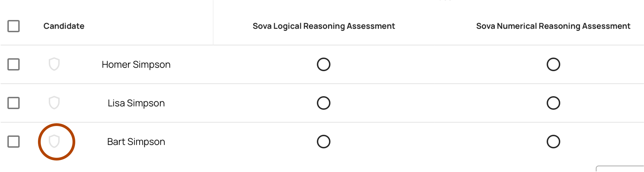Click Homer Simpson's Logical Reasoning status circle
This screenshot has width=644, height=172.
[x=323, y=64]
